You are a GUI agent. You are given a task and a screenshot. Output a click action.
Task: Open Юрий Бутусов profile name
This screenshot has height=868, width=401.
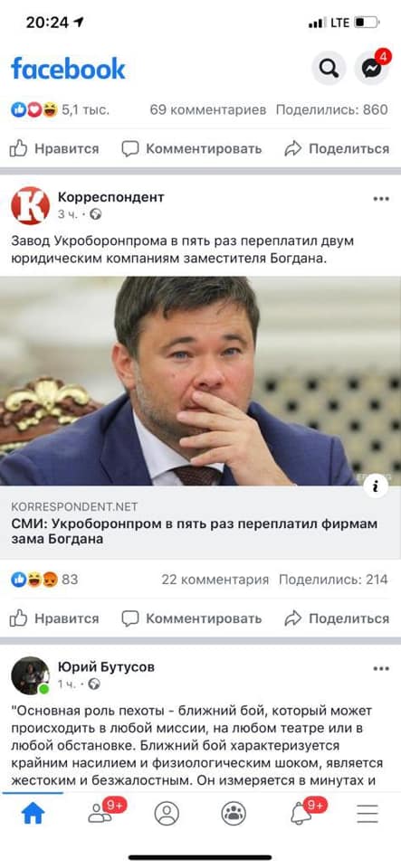click(x=106, y=667)
